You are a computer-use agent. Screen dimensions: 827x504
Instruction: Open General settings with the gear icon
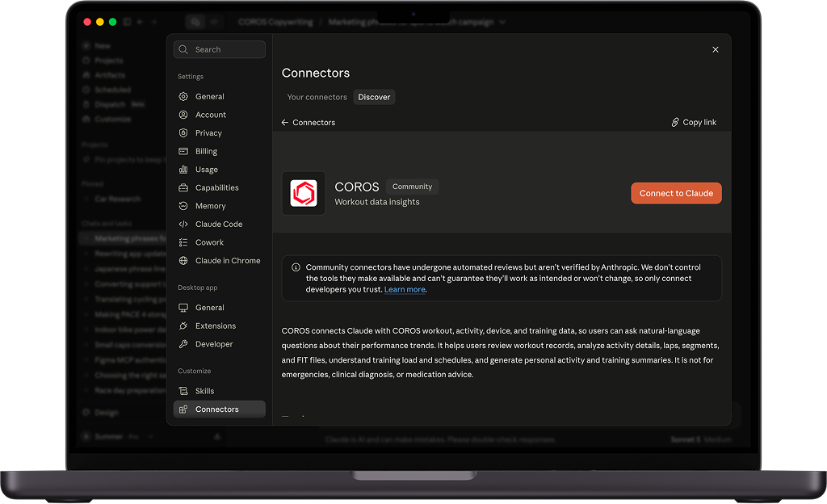pos(219,96)
